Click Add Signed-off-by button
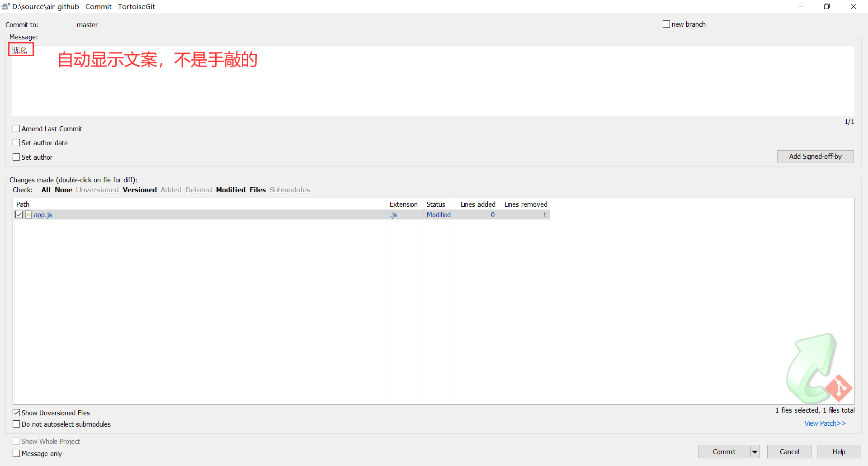 [815, 156]
